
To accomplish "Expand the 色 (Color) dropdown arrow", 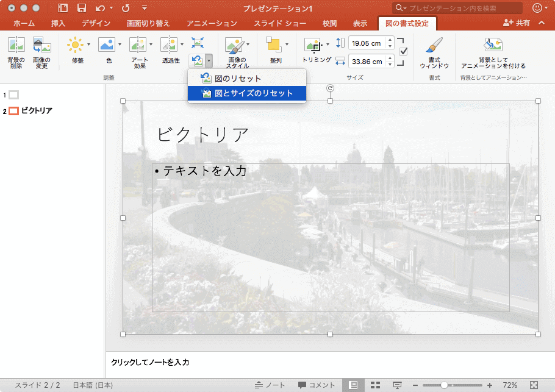I will tap(120, 45).
